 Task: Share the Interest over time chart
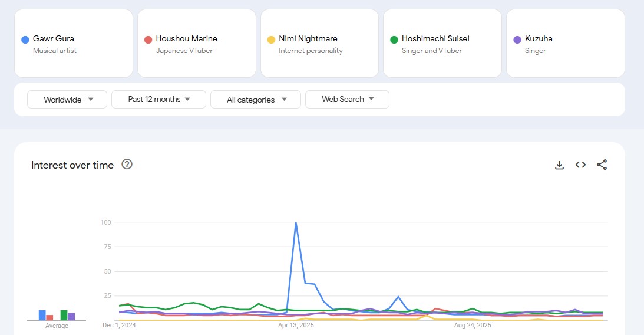pos(602,165)
